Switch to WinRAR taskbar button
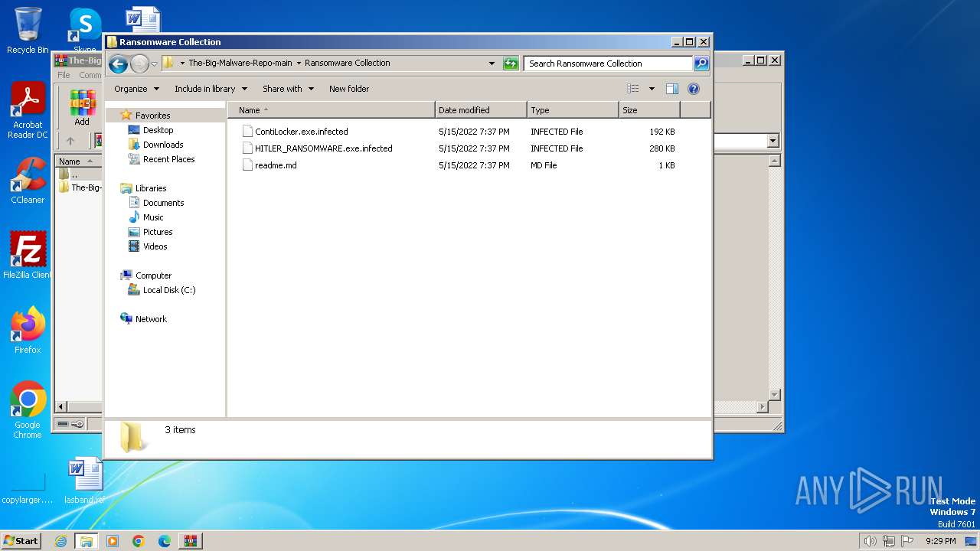980x551 pixels. tap(190, 541)
